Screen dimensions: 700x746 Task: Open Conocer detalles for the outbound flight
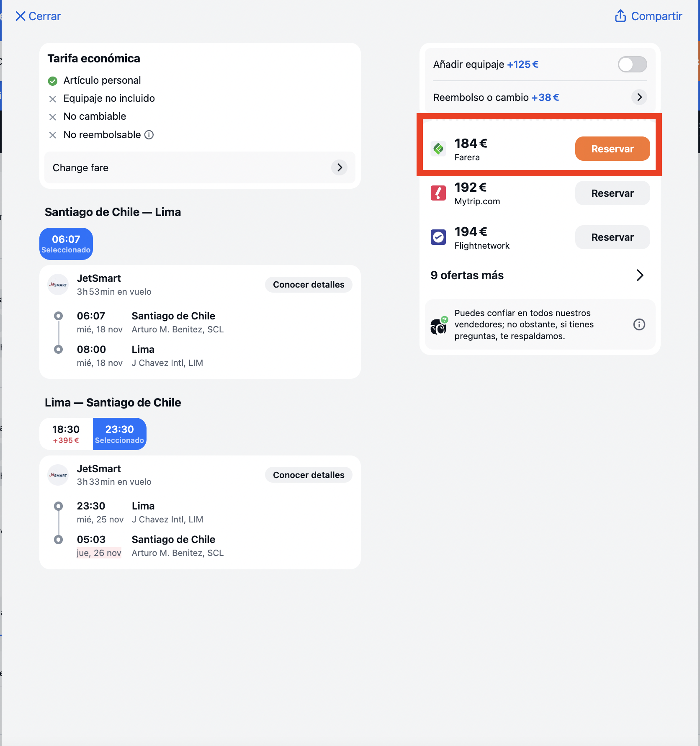click(x=309, y=285)
